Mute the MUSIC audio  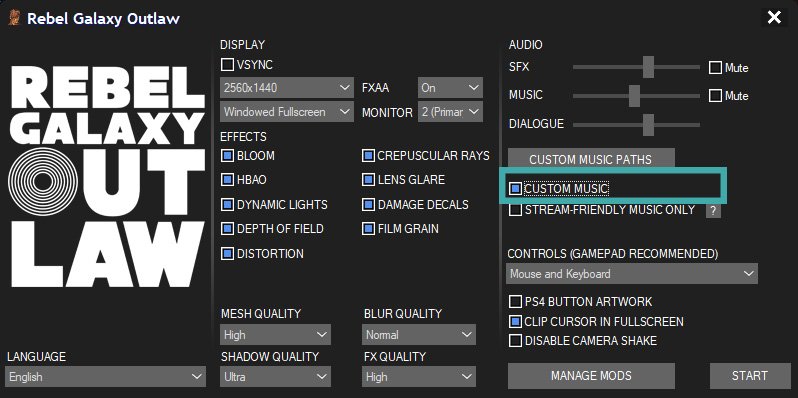click(x=716, y=96)
